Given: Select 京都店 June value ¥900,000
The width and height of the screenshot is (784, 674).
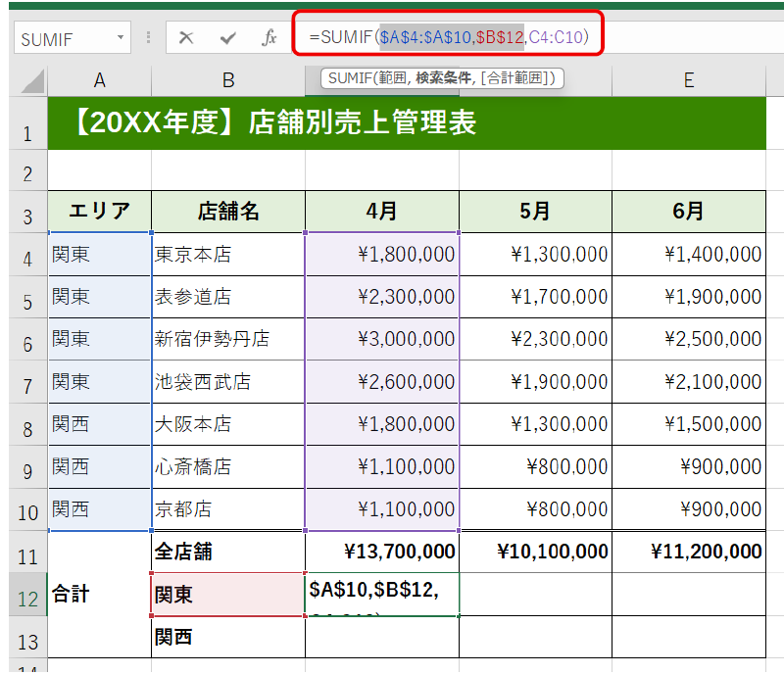Looking at the screenshot, I should tap(688, 509).
